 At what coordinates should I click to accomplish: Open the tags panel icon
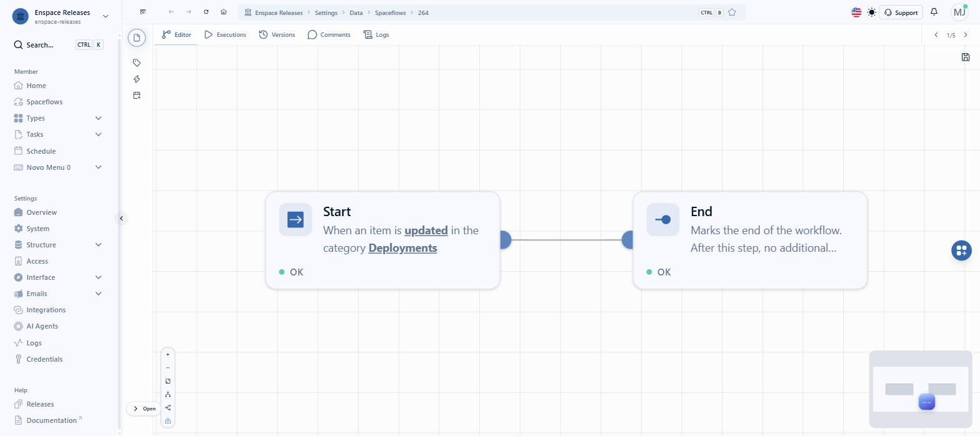[x=137, y=62]
